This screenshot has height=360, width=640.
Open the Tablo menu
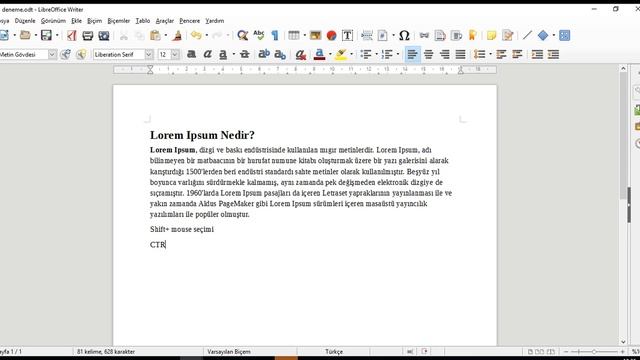143,21
